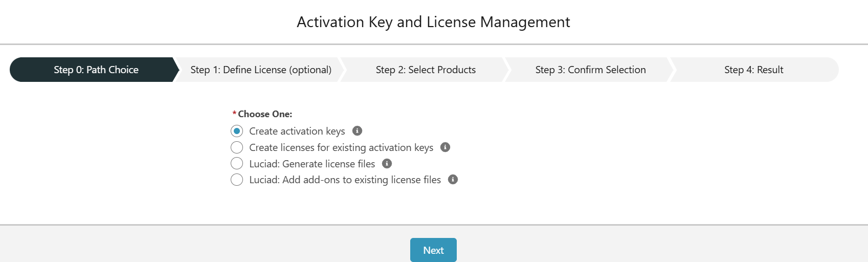Click the 'Create activation keys' label text
868x262 pixels.
click(297, 132)
